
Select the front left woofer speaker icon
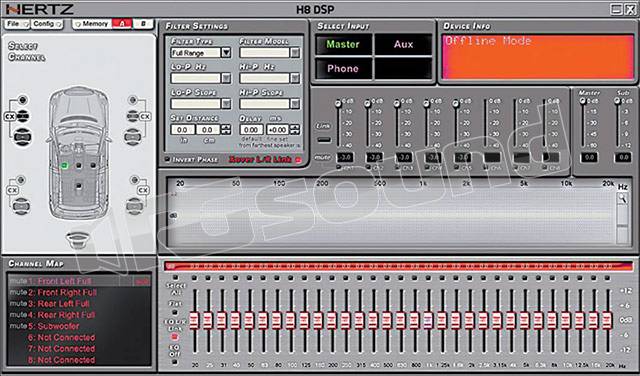coord(22,136)
